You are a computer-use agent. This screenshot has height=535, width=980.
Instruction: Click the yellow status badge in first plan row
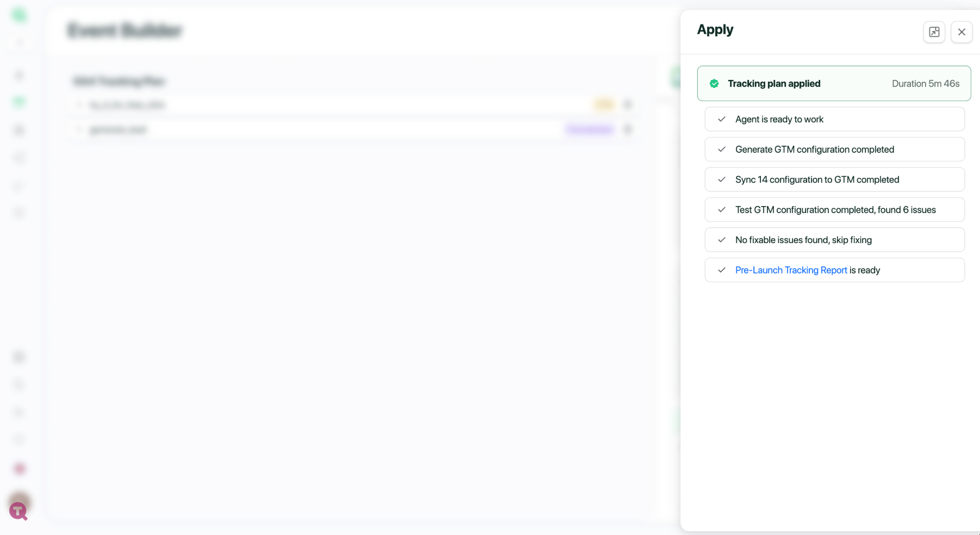click(x=603, y=104)
